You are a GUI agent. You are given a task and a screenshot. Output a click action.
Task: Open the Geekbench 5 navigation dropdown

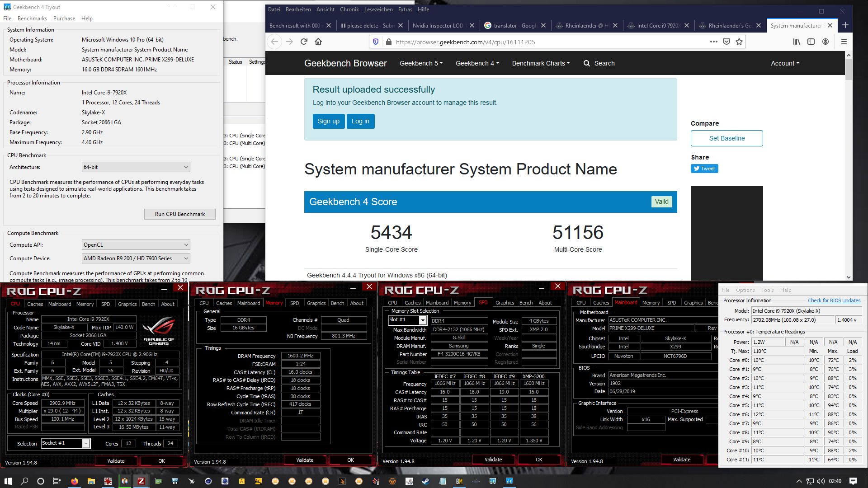pyautogui.click(x=421, y=63)
